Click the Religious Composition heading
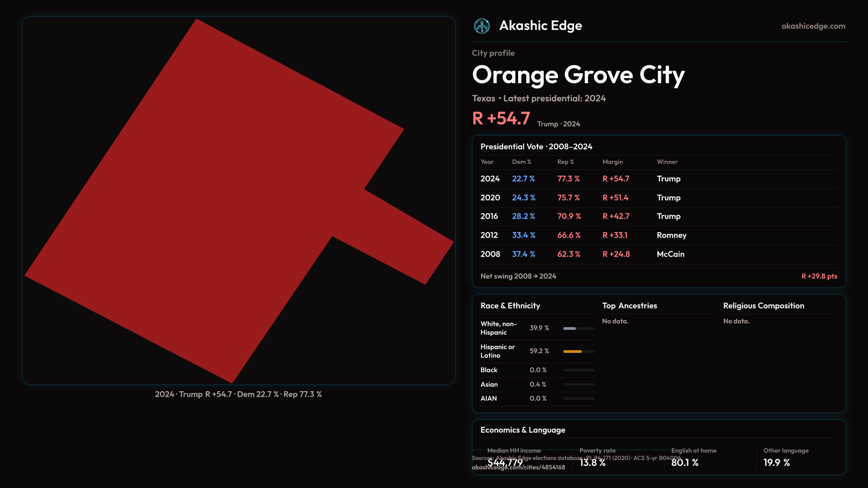Screen dimensions: 868x488 [763, 306]
